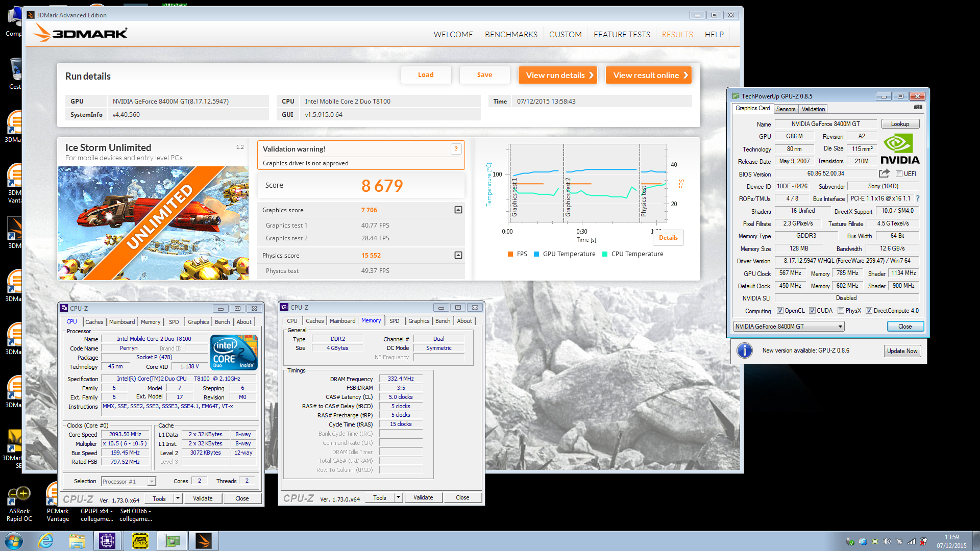The height and width of the screenshot is (551, 980).
Task: Toggle the CUDA checkbox
Action: point(812,311)
